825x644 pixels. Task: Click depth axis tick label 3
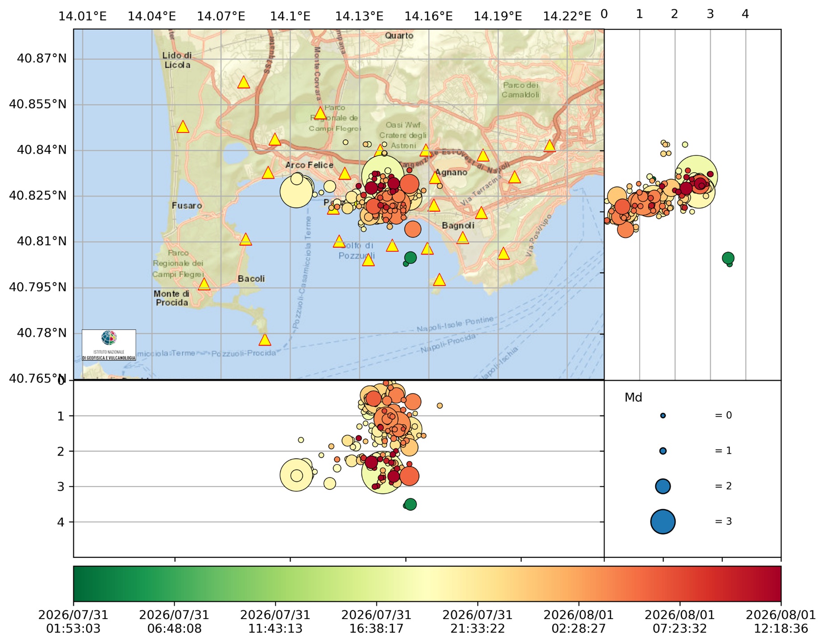61,486
